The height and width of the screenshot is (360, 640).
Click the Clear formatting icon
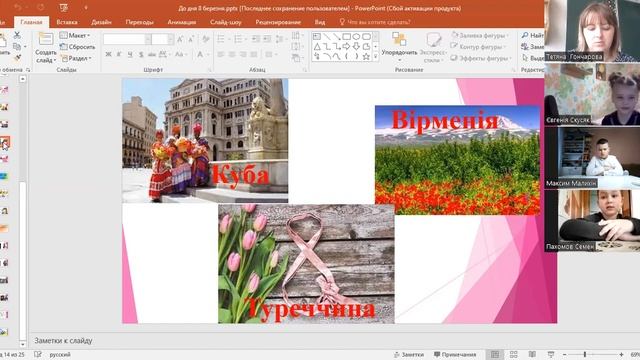pyautogui.click(x=205, y=39)
